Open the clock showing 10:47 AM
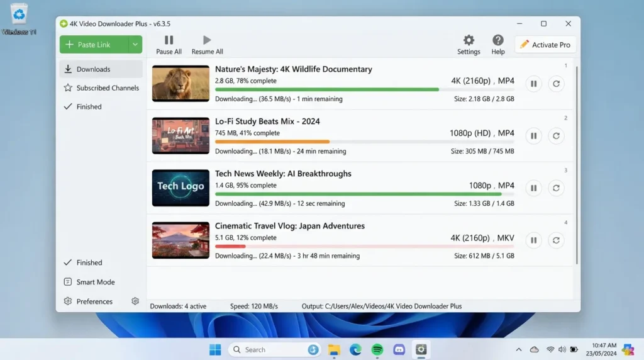644x360 pixels. [x=601, y=349]
